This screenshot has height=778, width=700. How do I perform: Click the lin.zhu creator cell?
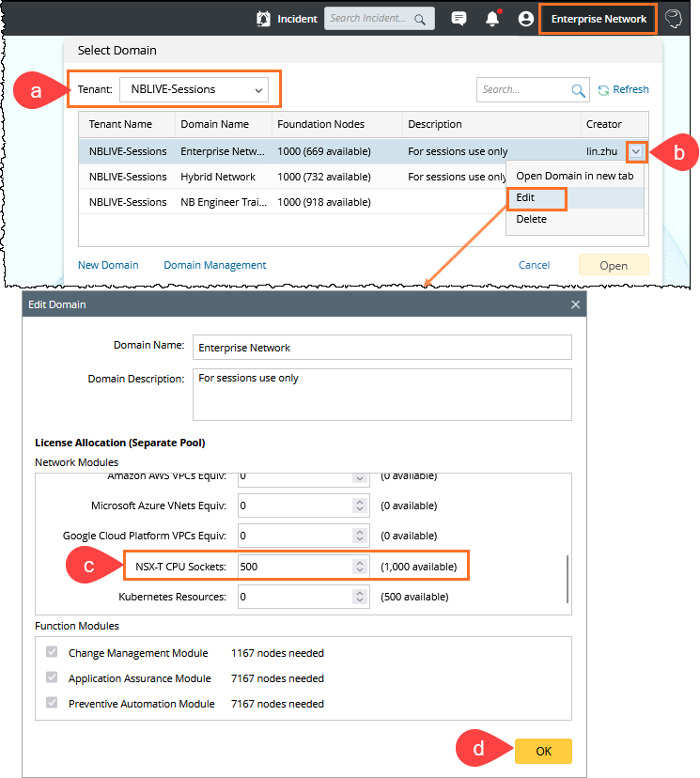click(601, 152)
